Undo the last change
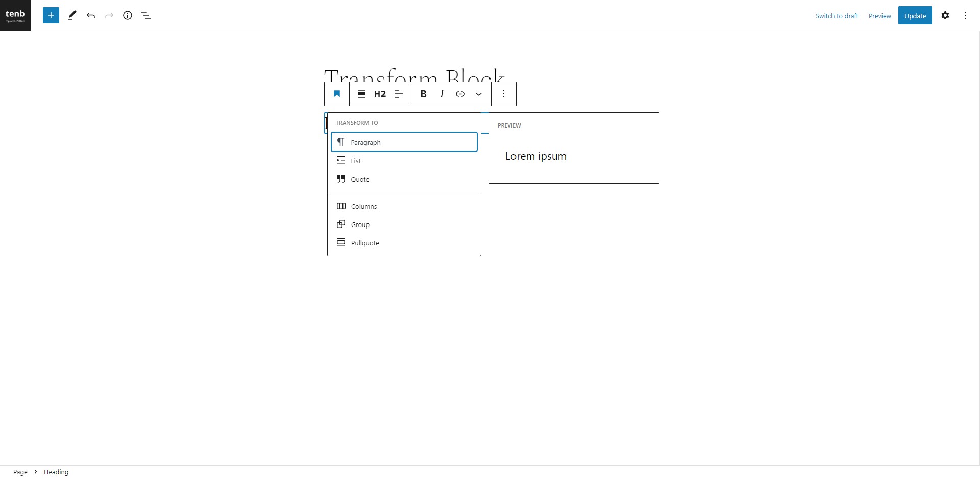Screen dimensions: 980x478 pyautogui.click(x=91, y=15)
